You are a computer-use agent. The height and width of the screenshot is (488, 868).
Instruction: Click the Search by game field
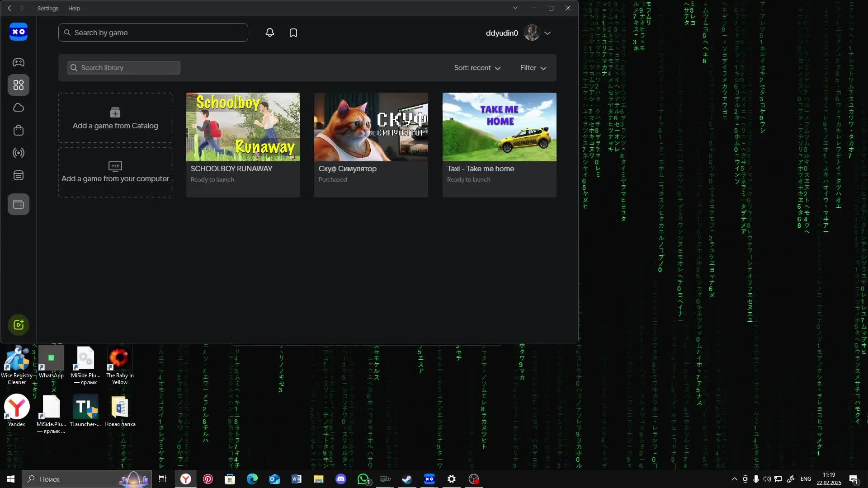[153, 33]
